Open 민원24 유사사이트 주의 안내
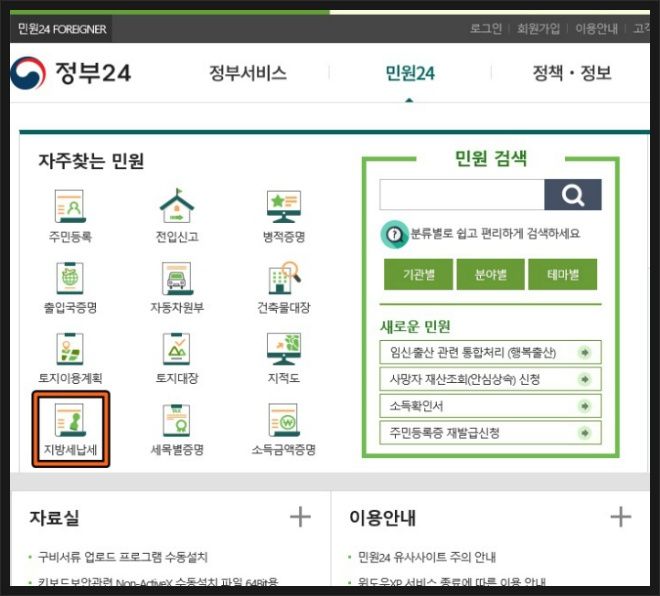The image size is (660, 596). [427, 557]
